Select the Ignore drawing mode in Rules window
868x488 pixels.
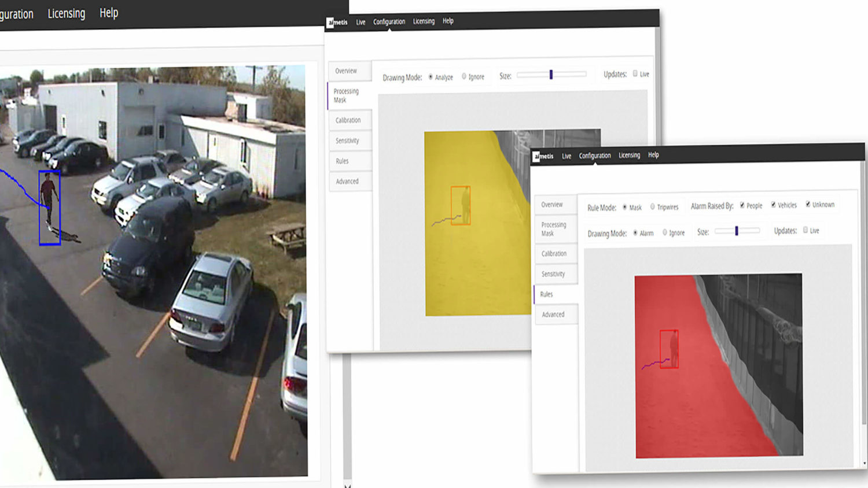665,233
